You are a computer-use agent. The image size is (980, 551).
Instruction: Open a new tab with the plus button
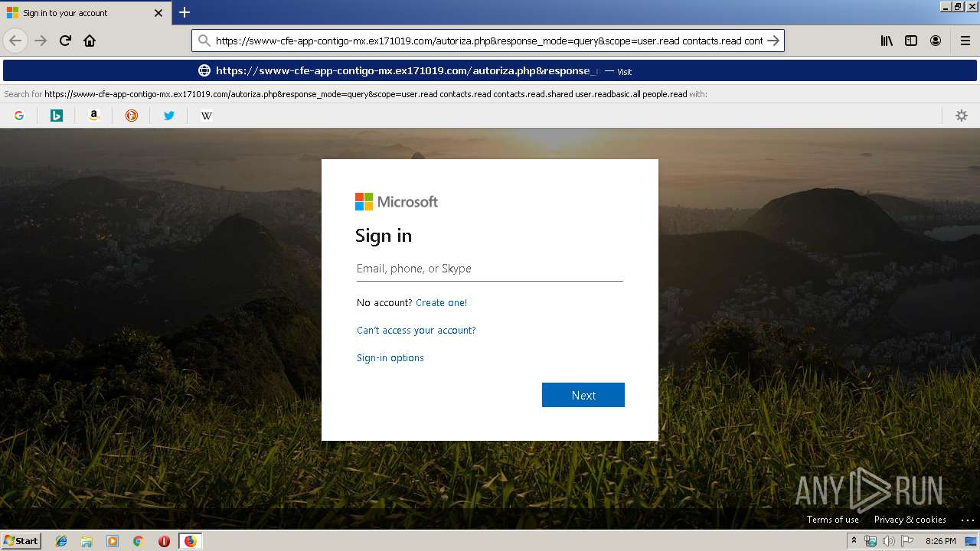click(x=185, y=12)
